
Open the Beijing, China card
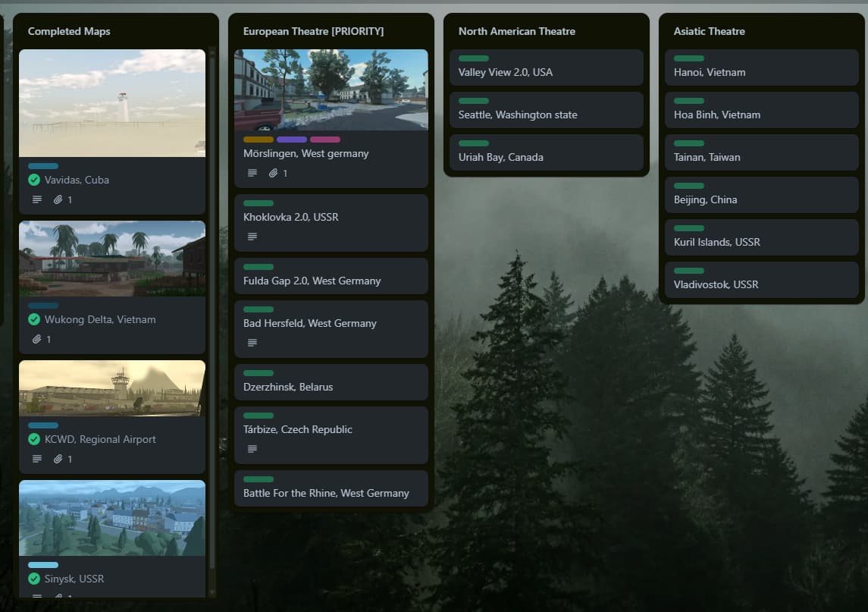762,195
